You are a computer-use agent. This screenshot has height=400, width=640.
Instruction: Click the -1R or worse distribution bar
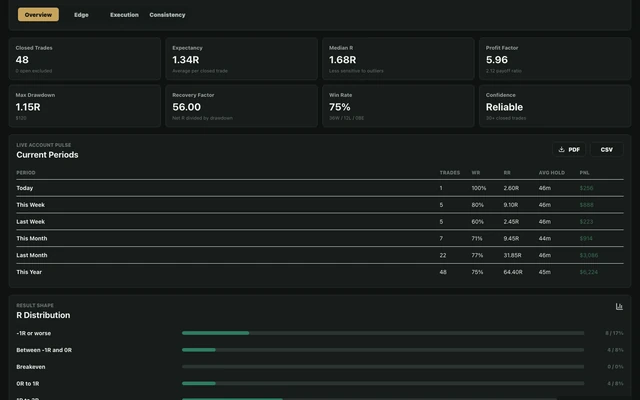click(383, 333)
